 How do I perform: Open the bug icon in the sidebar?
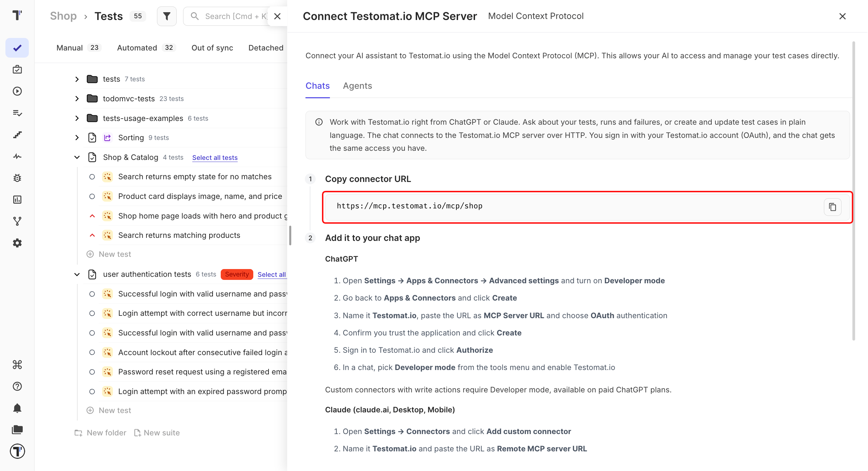(x=17, y=178)
